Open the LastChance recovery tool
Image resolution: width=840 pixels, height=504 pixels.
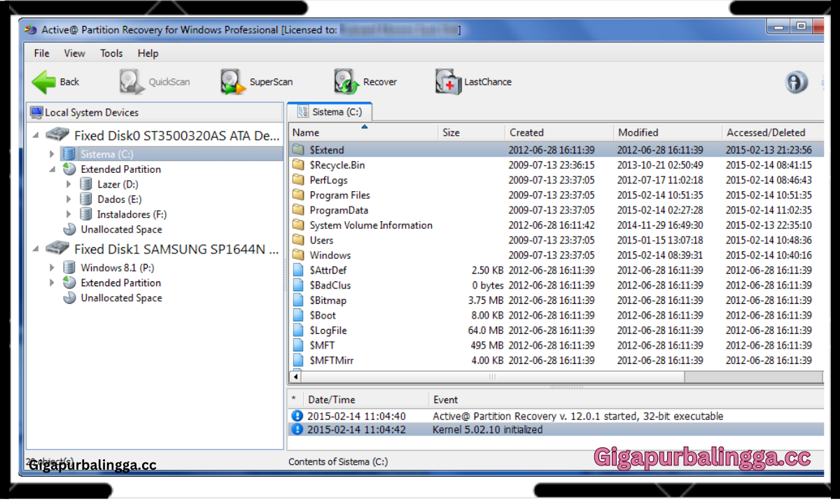coord(473,82)
